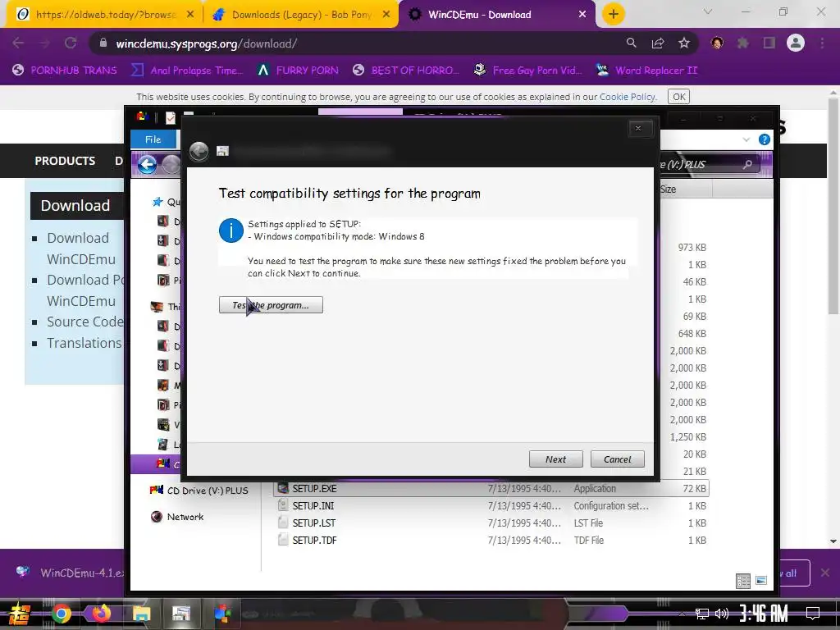The image size is (840, 630).
Task: Open the Word Replacer II bookmark
Action: [x=646, y=71]
